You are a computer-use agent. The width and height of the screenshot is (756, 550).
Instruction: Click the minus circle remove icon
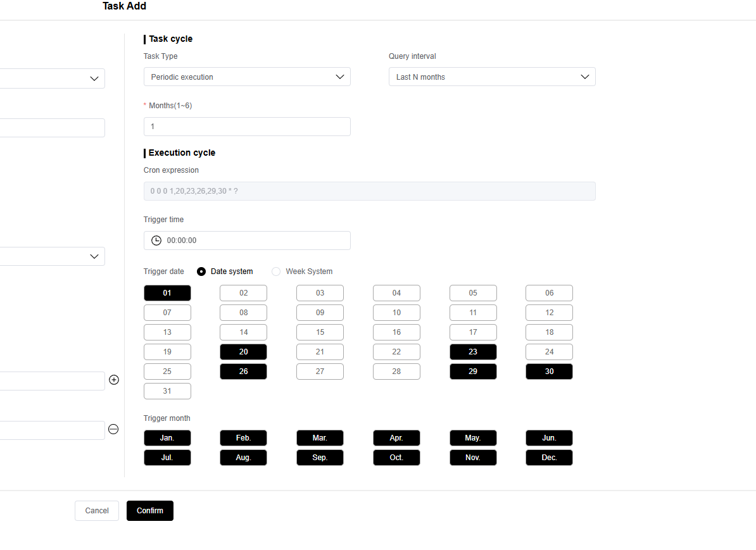click(x=113, y=429)
